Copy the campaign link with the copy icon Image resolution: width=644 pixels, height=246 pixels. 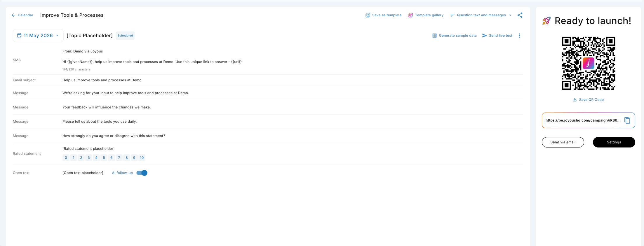coord(627,120)
